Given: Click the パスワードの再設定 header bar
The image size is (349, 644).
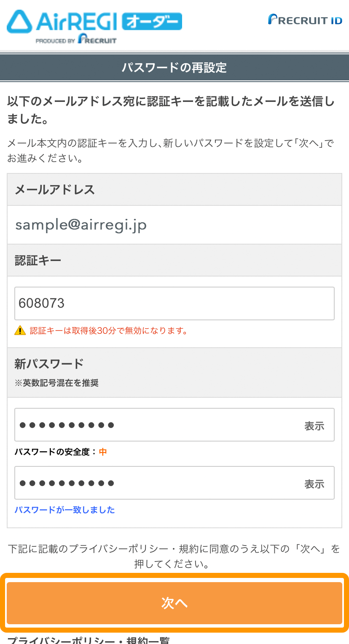Looking at the screenshot, I should (x=174, y=67).
